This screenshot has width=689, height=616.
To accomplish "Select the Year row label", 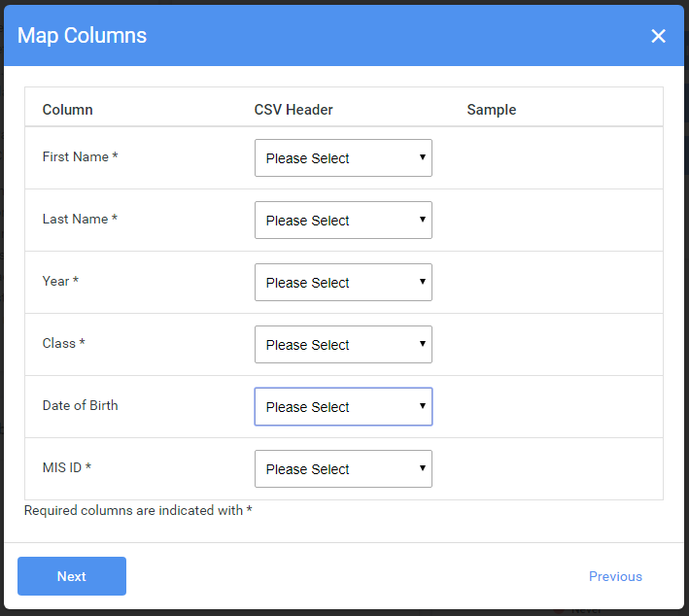I will (x=60, y=281).
